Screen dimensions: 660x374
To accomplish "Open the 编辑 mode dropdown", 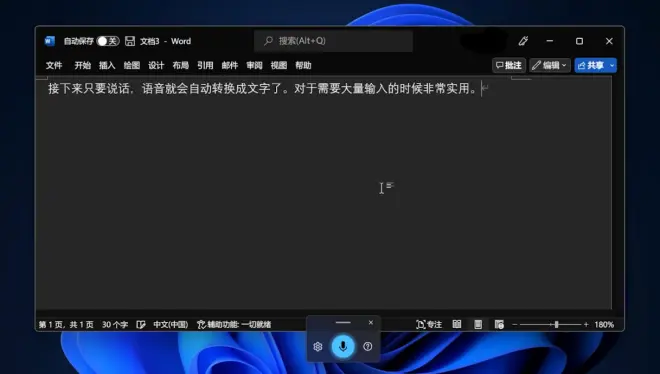I will tap(550, 65).
